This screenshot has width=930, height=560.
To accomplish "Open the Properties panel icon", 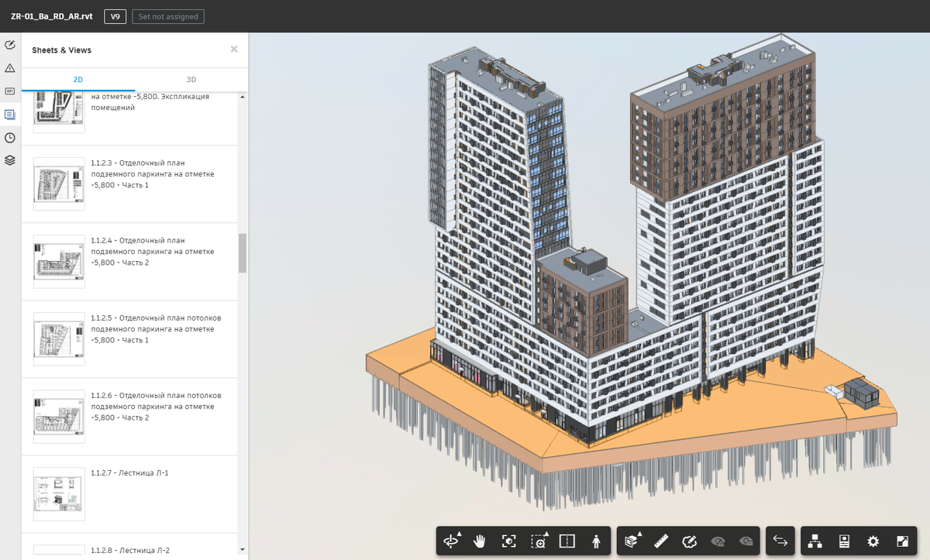I will [845, 541].
